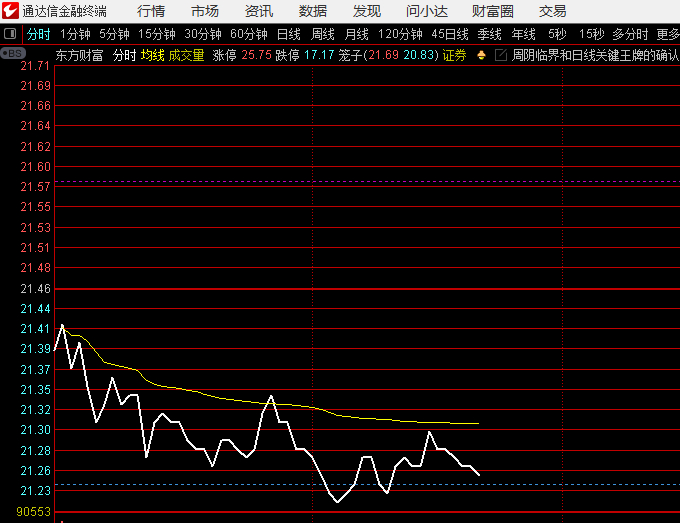Image resolution: width=680 pixels, height=523 pixels.
Task: Click the yellow bell alert icon
Action: coord(481,55)
